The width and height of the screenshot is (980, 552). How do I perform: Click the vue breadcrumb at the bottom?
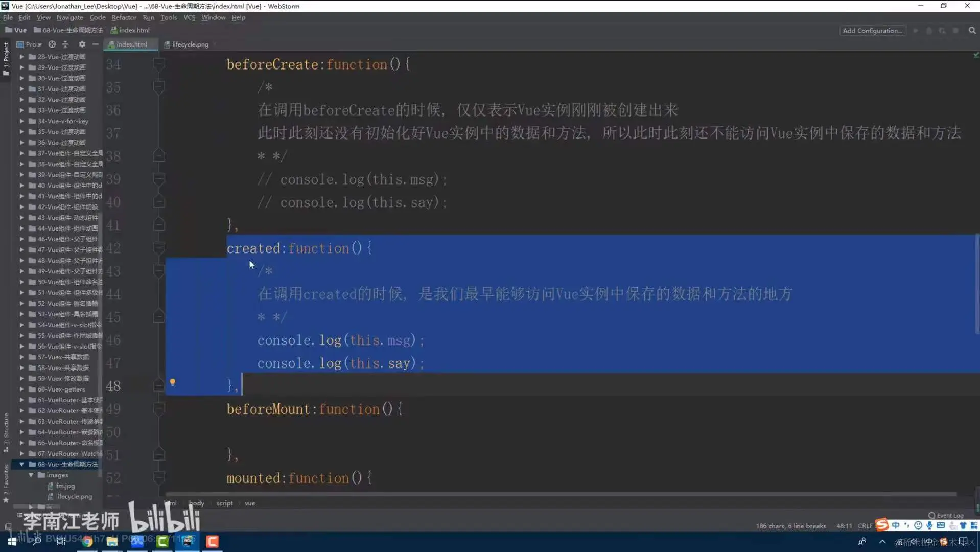point(250,503)
